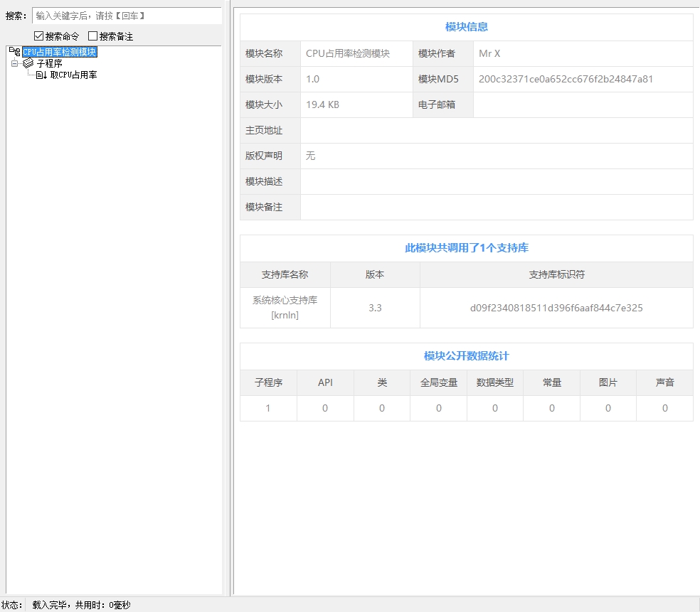Open the 取CPU占用率 subroutine entry
This screenshot has width=700, height=612.
(73, 75)
